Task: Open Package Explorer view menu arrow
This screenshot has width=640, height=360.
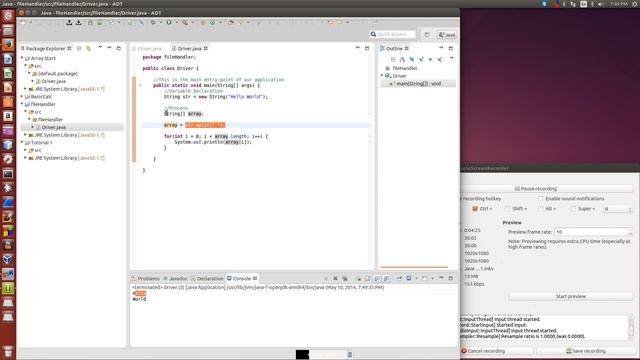Action: 100,48
